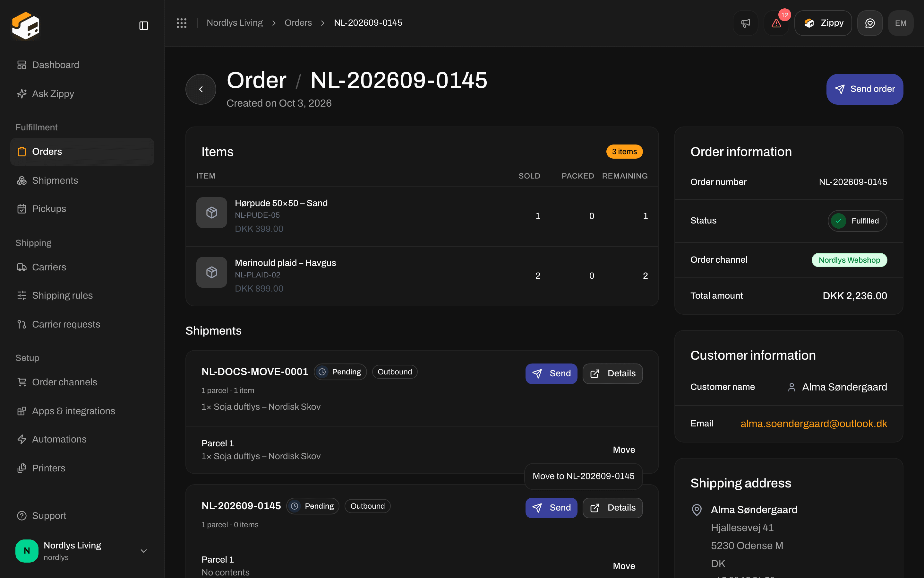
Task: Click the Orders breadcrumb link
Action: tap(298, 23)
